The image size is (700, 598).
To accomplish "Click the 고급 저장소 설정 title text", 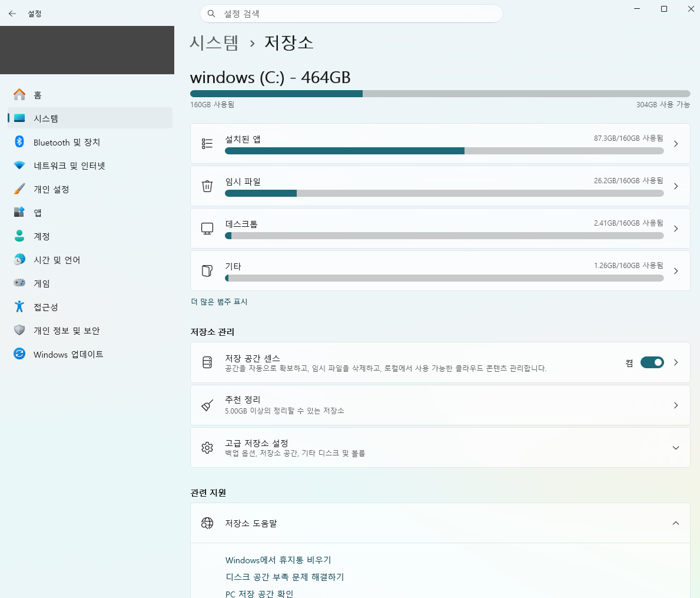I will (x=257, y=443).
